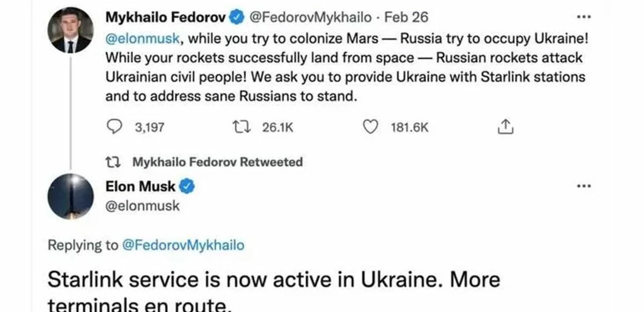This screenshot has width=644, height=312.
Task: Open Mykhailo Fedorov's profile picture
Action: 70,31
